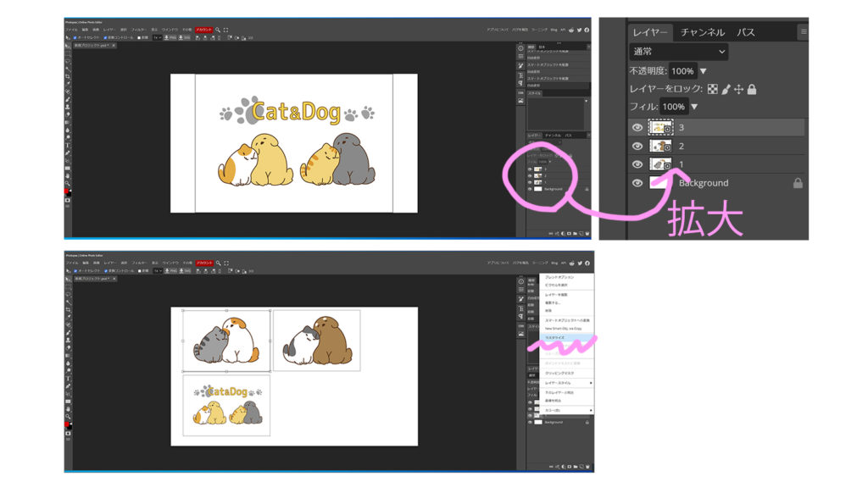Click the red foreground color swatch in top toolbar
Screen dimensions: 868x488
tap(68, 191)
